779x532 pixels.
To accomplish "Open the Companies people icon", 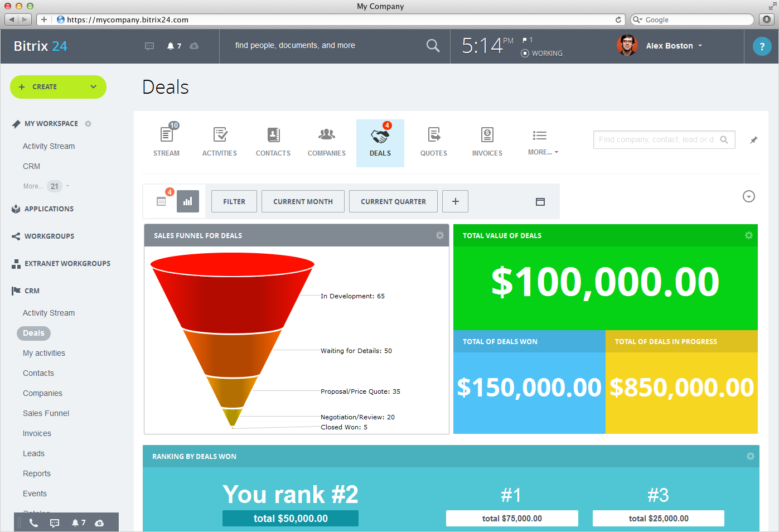I will click(327, 134).
